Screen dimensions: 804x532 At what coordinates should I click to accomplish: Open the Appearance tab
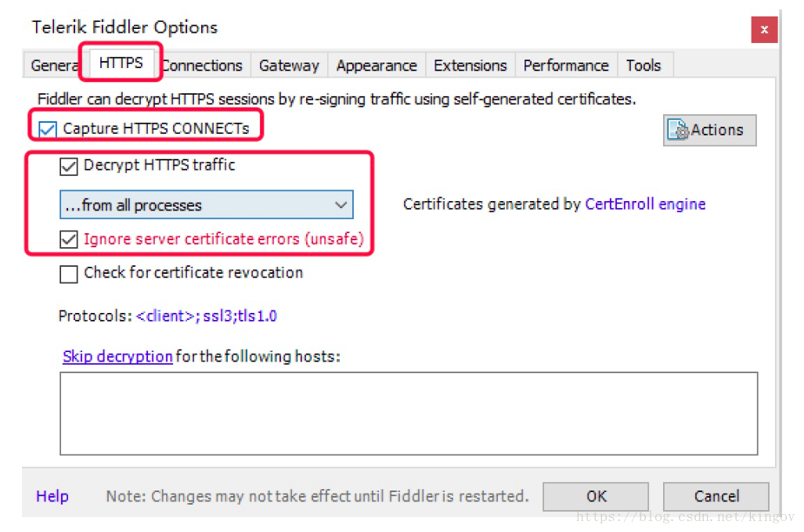[377, 66]
